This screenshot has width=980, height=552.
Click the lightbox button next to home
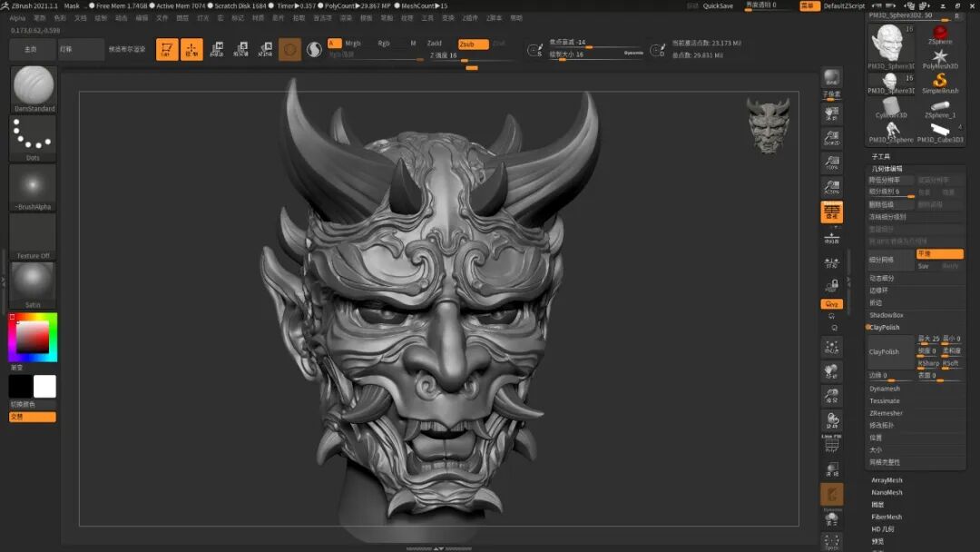pyautogui.click(x=80, y=49)
